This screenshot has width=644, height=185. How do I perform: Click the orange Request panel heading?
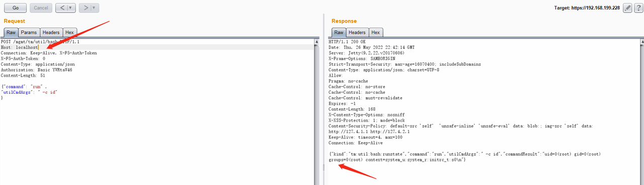(x=15, y=21)
